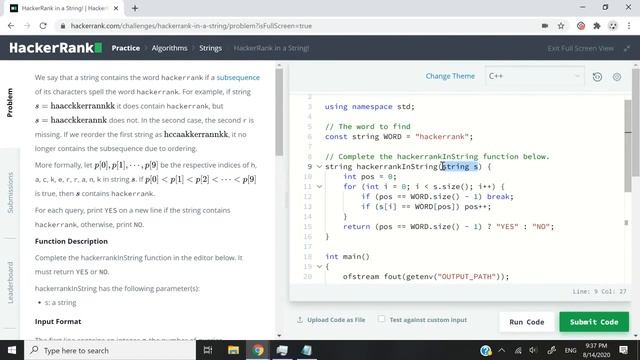Click the Windows search box
Image resolution: width=640 pixels, height=360 pixels.
[x=110, y=350]
